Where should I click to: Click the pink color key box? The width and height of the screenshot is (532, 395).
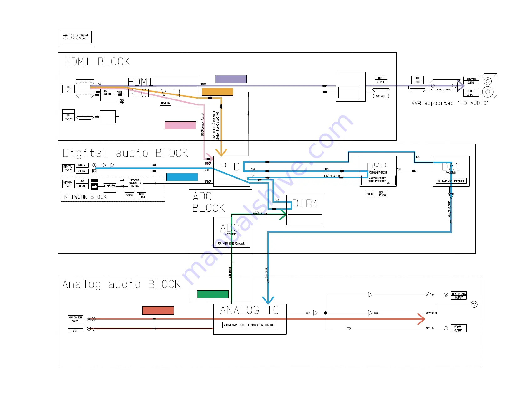[180, 125]
